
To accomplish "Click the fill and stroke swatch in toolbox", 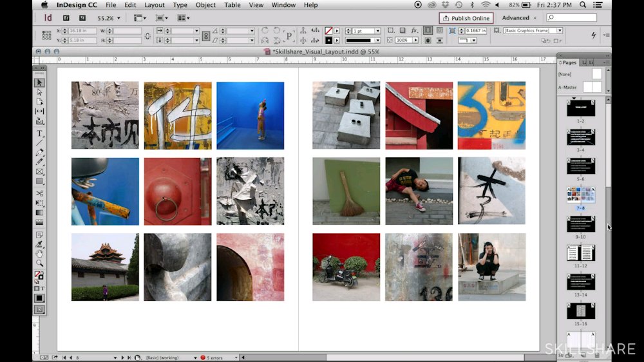I will coord(39,276).
